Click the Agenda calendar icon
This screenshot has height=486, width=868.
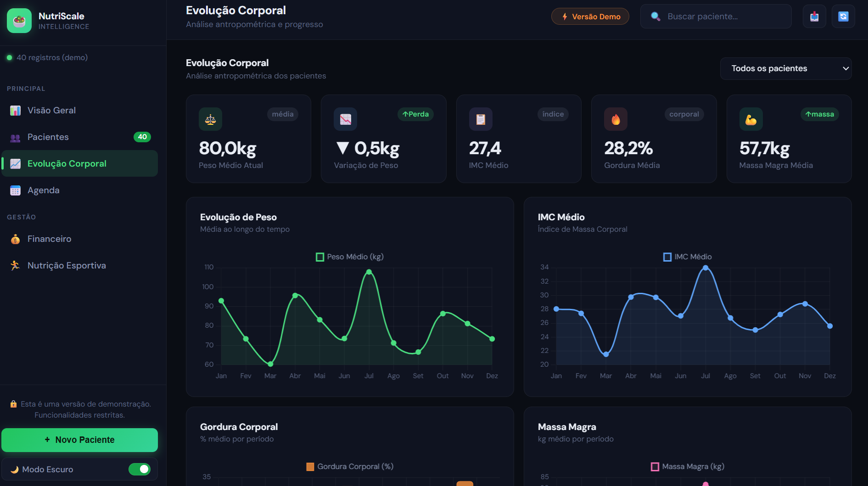pyautogui.click(x=15, y=190)
